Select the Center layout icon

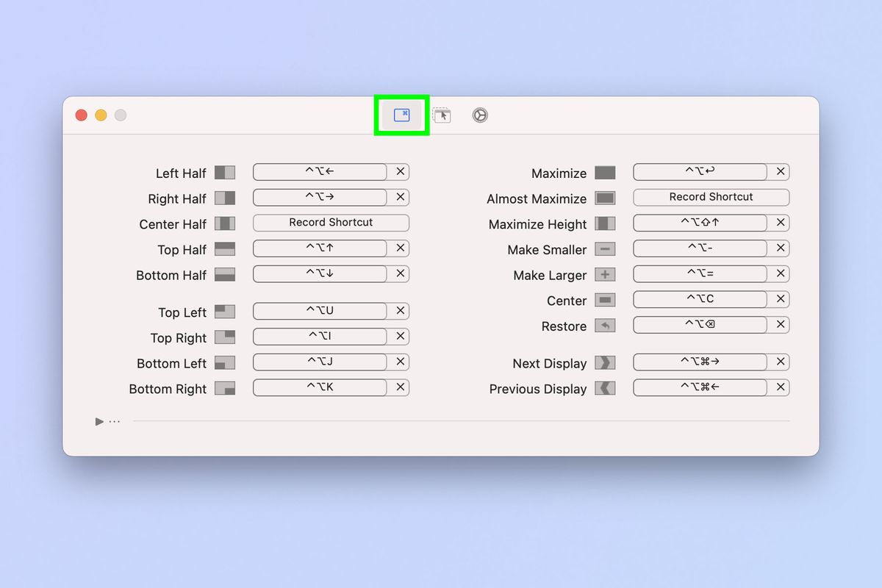605,300
